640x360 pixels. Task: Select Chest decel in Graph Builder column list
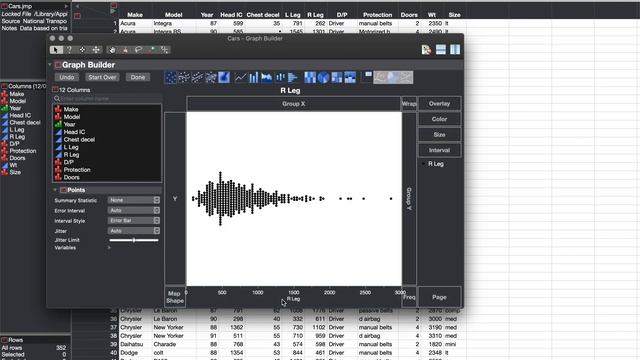point(79,140)
